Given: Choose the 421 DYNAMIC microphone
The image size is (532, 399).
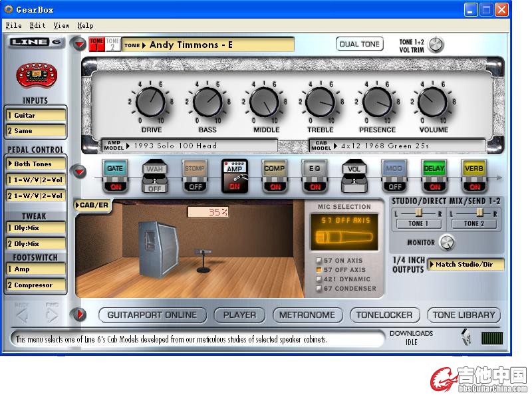Looking at the screenshot, I should 320,279.
